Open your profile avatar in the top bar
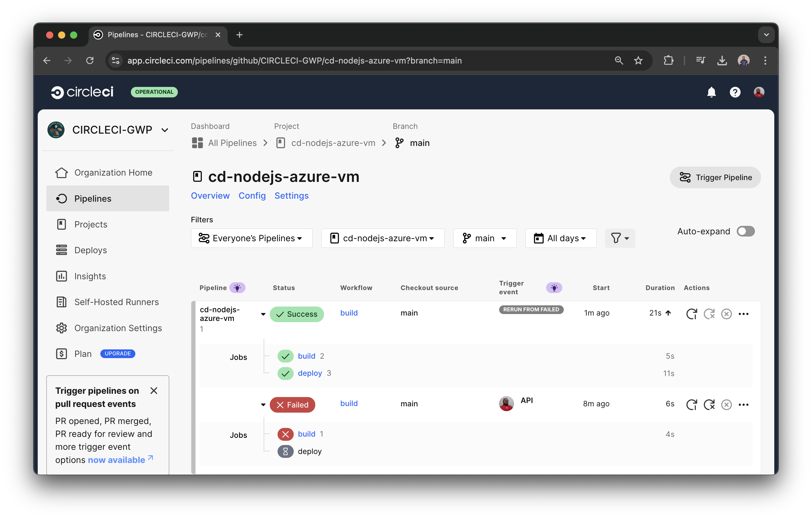812x519 pixels. click(x=759, y=92)
